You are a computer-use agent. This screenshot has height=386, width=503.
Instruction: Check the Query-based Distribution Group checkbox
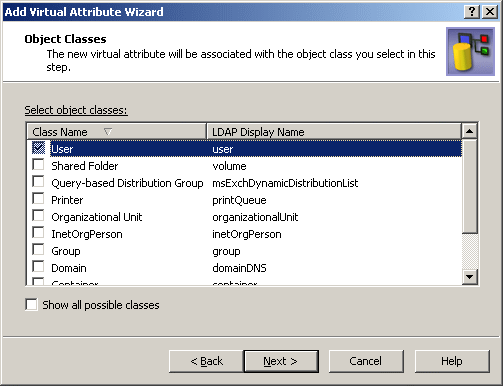[x=38, y=182]
